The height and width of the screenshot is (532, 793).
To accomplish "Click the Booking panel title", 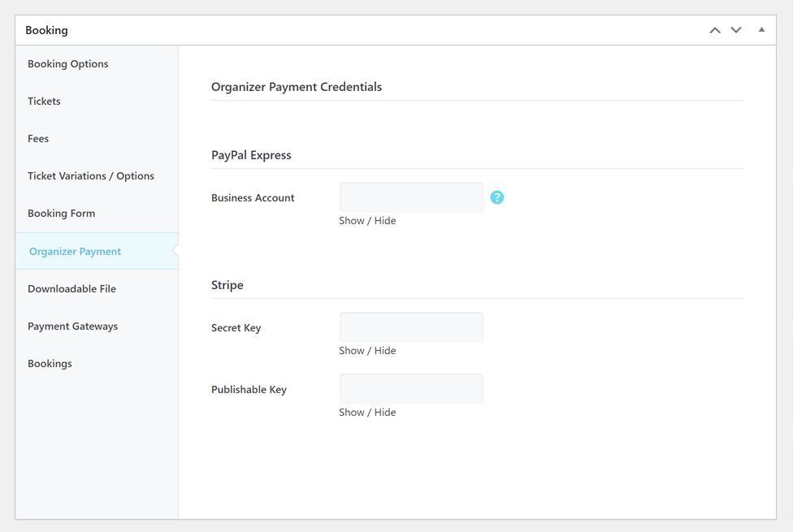I will [46, 30].
